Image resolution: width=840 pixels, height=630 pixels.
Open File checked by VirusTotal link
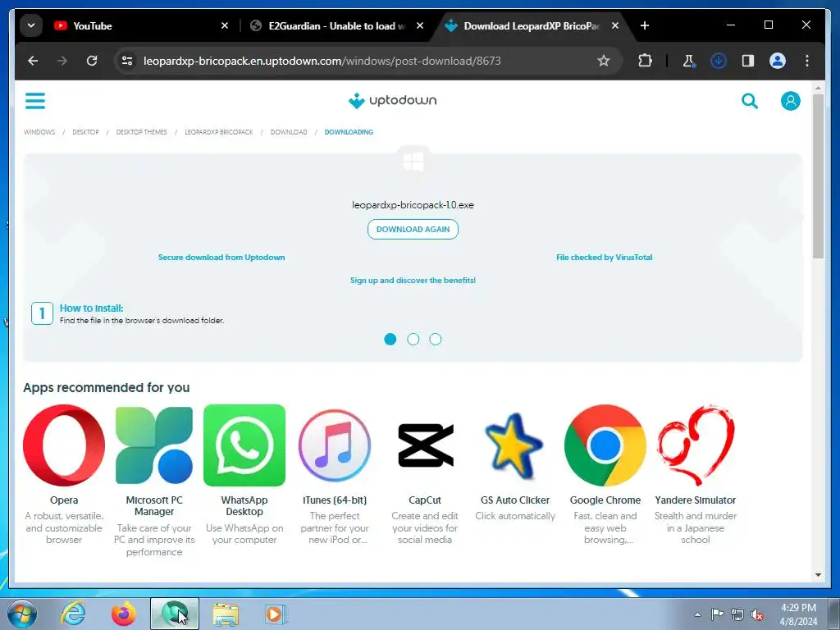(x=605, y=257)
